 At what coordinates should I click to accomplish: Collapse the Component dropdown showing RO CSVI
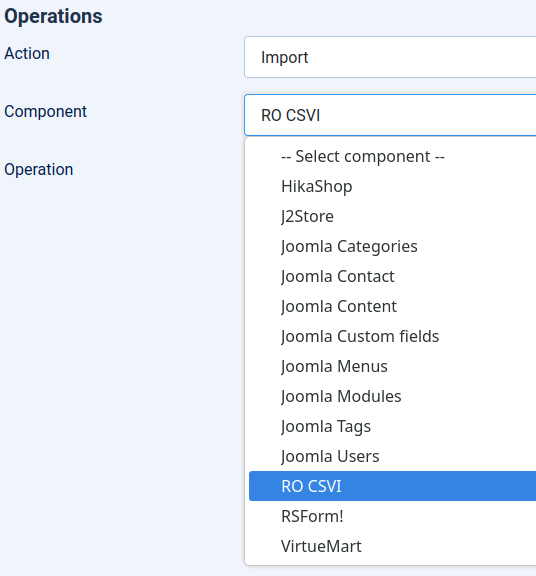390,115
